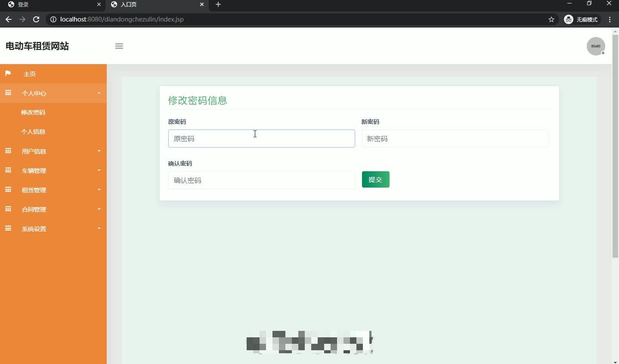
Task: Click the flag icon beside 主页
Action: [8, 74]
